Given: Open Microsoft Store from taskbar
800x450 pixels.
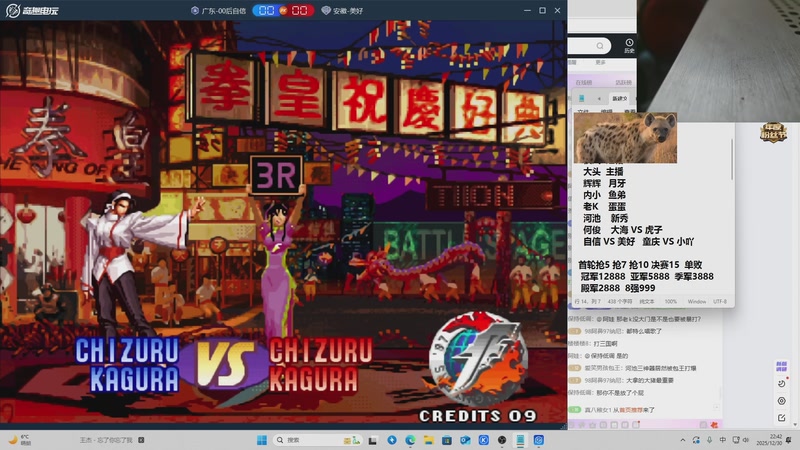Looking at the screenshot, I should pos(447,440).
